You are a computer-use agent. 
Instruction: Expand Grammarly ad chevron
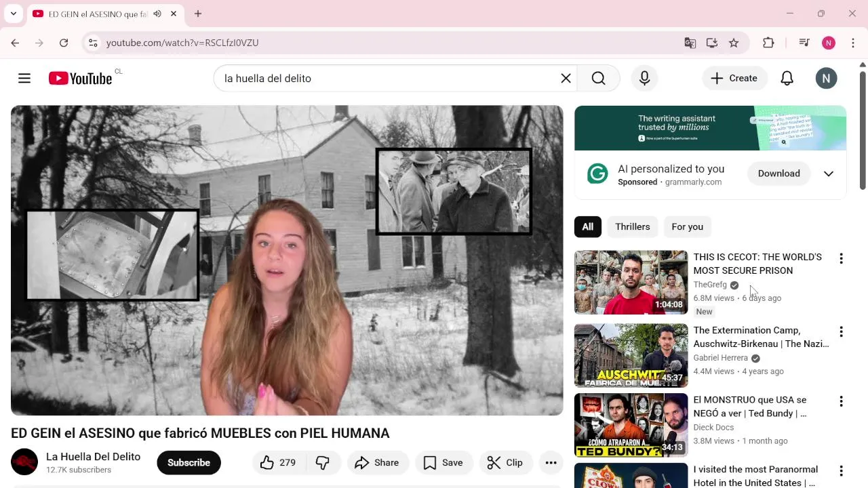tap(829, 174)
